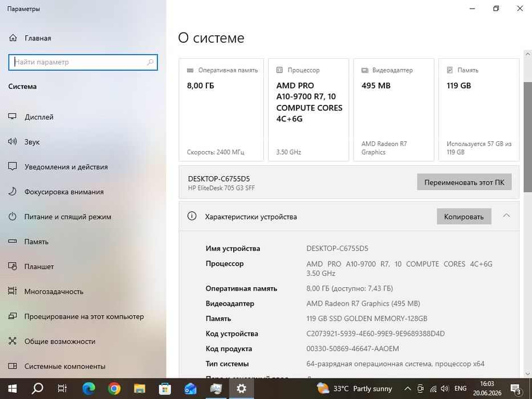Click the Главная house icon
The image size is (532, 399).
[13, 38]
